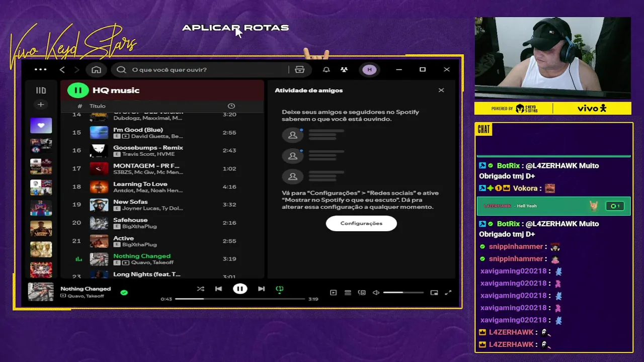Click the video icon beside Quavo, Takeoff in row
Screen dimensions: 644x362
point(126,262)
